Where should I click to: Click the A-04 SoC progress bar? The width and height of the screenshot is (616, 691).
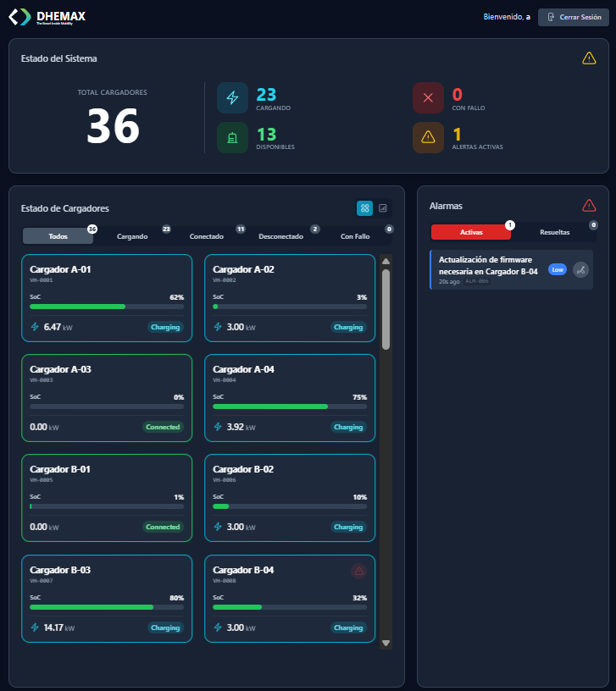click(290, 406)
